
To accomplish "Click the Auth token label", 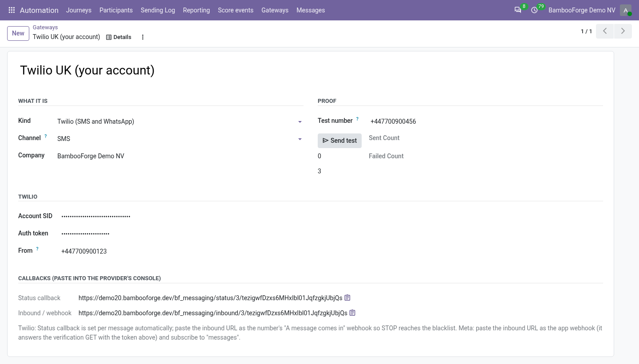I will [33, 233].
